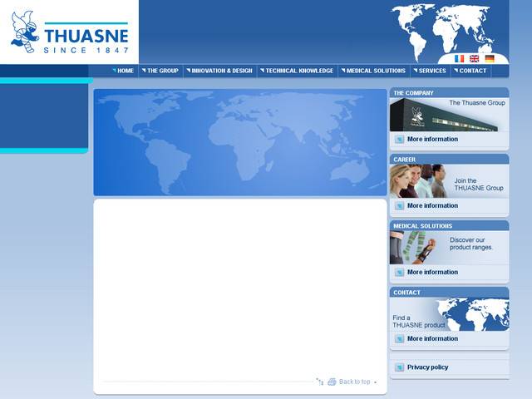Screen dimensions: 532x399
Task: Click 'Find a THUASNE product' text
Action: [418, 322]
